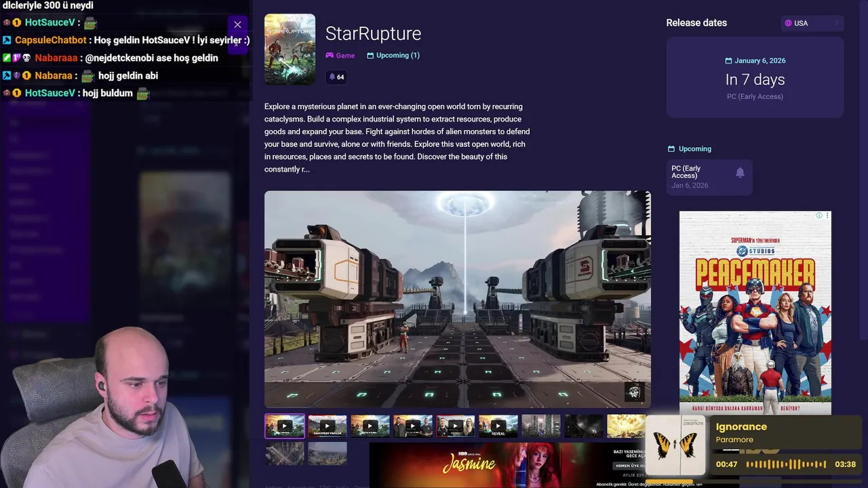
Task: Open the second screenshot in bottom thumbnail row
Action: tap(328, 453)
